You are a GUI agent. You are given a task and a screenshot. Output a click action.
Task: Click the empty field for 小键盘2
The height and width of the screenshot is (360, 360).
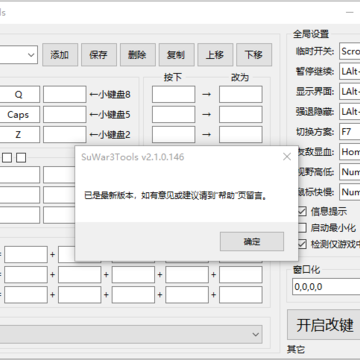tap(65, 135)
